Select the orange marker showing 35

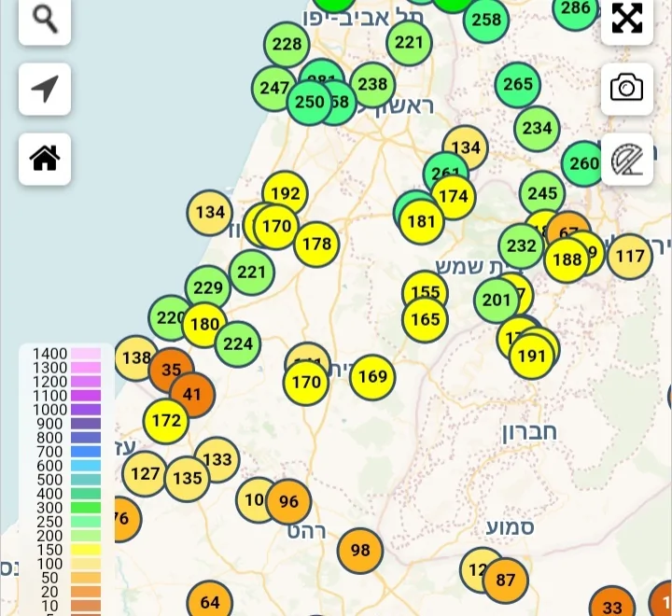[170, 370]
